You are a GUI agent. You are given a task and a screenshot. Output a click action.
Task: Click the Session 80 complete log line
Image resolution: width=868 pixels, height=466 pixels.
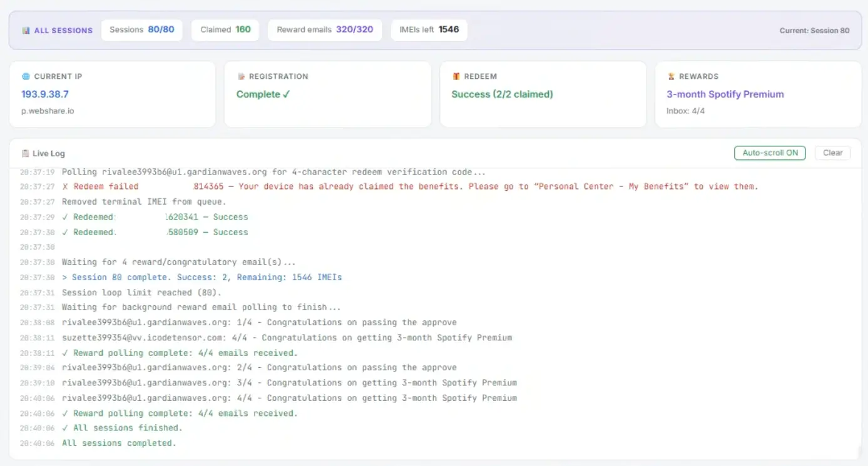click(x=202, y=277)
